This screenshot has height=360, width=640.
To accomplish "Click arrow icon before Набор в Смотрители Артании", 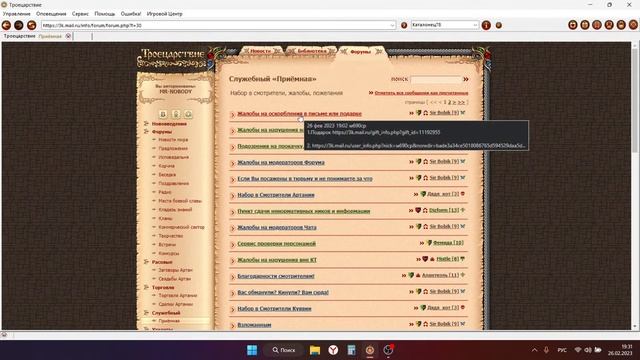I will coord(233,196).
